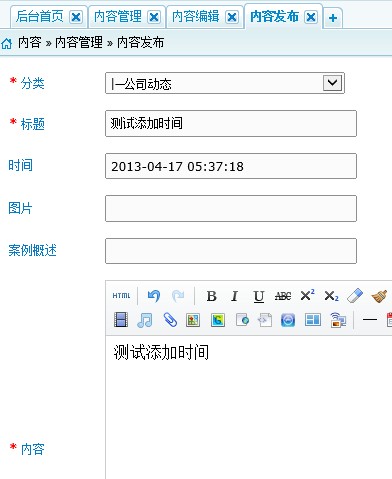Click the 标题 field label
The width and height of the screenshot is (392, 479).
click(32, 124)
